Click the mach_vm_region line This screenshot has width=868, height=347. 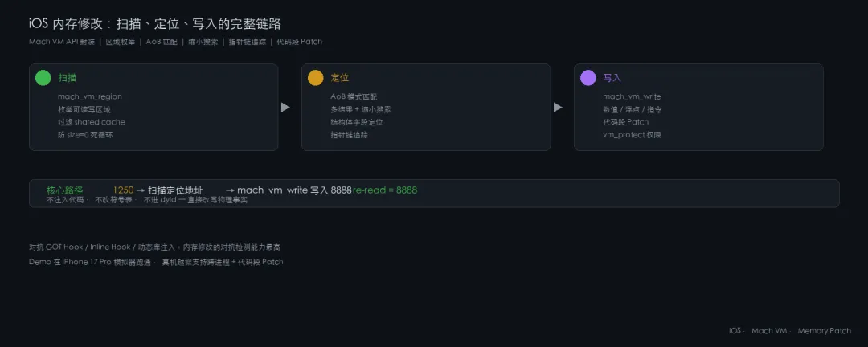90,97
